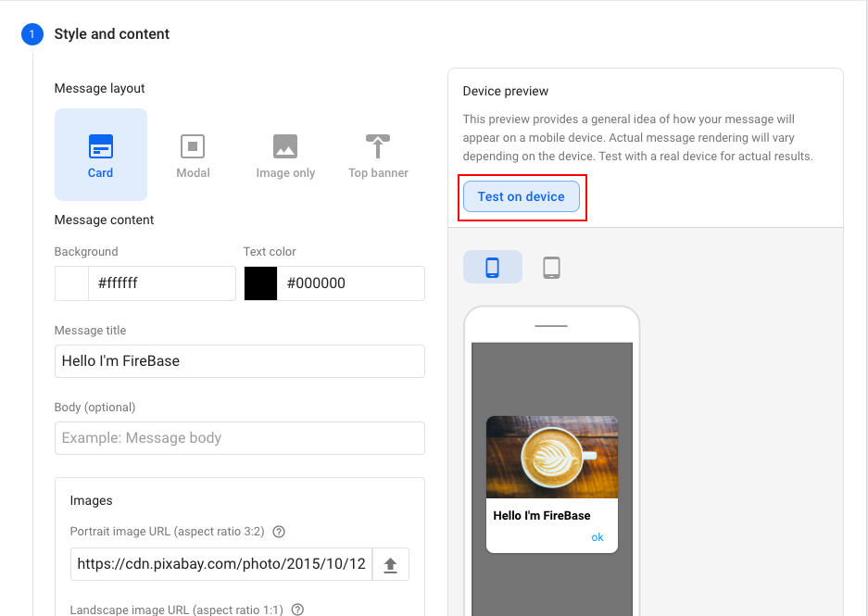The height and width of the screenshot is (616, 868).
Task: Click the Test on device button
Action: [522, 196]
